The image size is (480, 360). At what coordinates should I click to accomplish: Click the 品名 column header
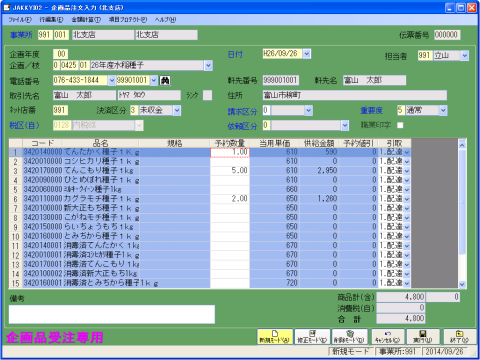[101, 143]
